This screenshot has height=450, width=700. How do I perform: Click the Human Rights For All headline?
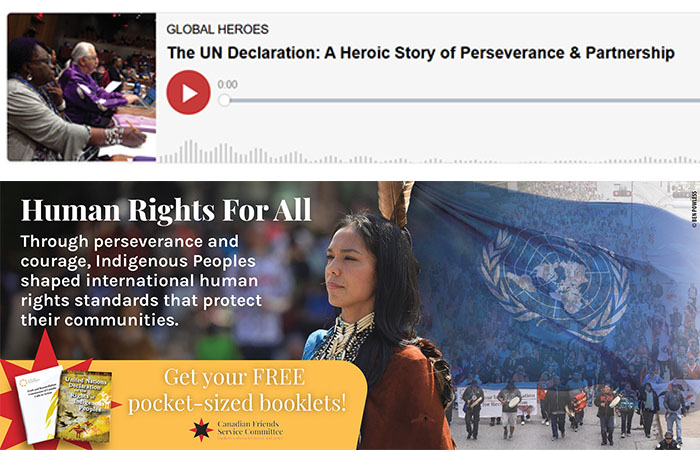(166, 209)
